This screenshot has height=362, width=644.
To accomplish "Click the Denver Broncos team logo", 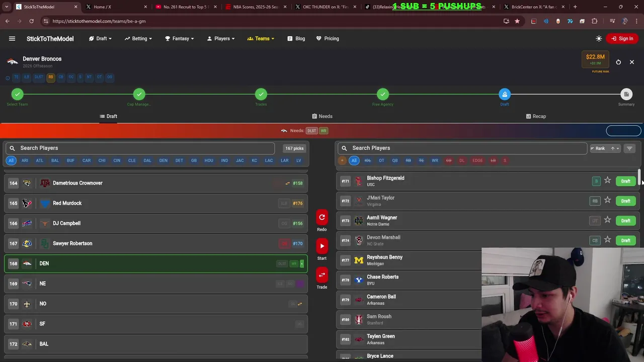I will (13, 62).
